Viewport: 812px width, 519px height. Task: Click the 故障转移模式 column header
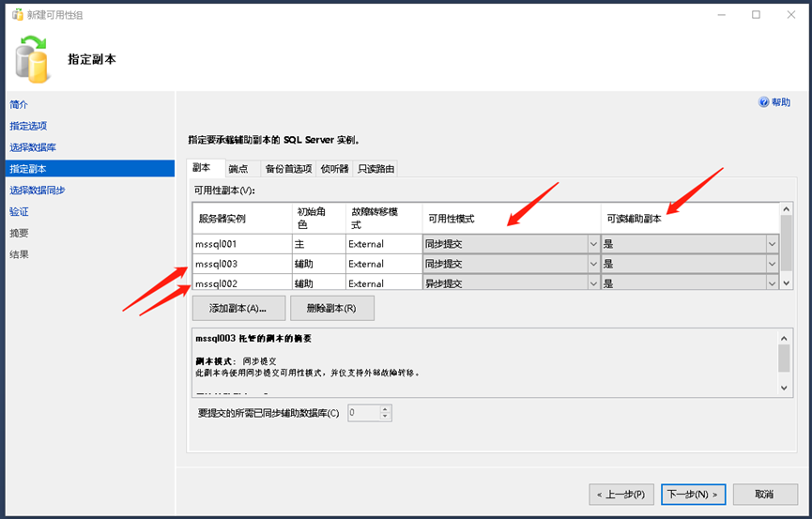pos(384,219)
